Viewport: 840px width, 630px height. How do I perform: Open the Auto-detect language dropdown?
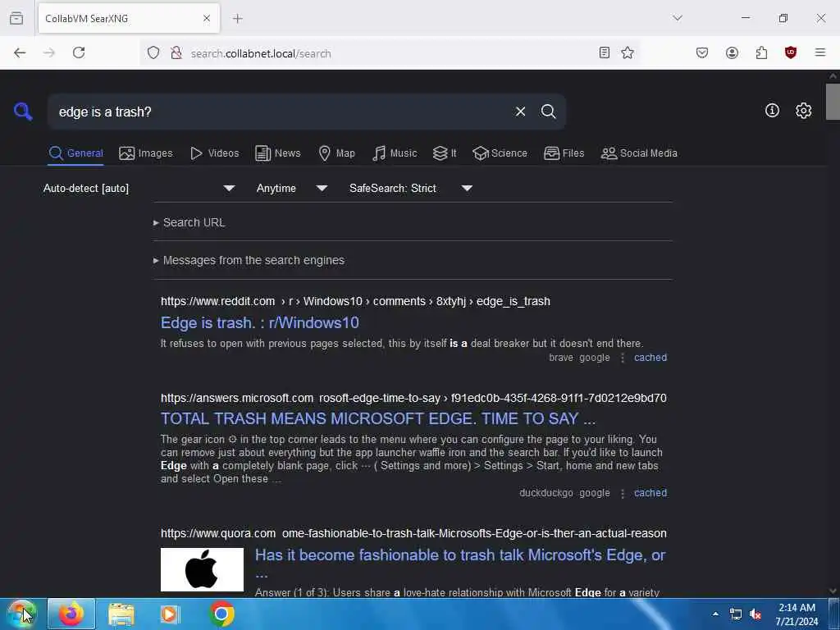139,189
